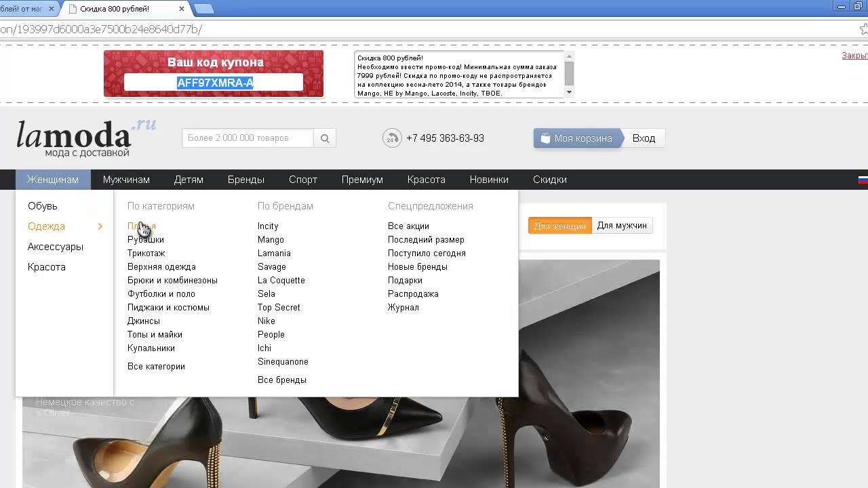Open Savage brand
Screen dimensions: 868x488
pos(272,267)
